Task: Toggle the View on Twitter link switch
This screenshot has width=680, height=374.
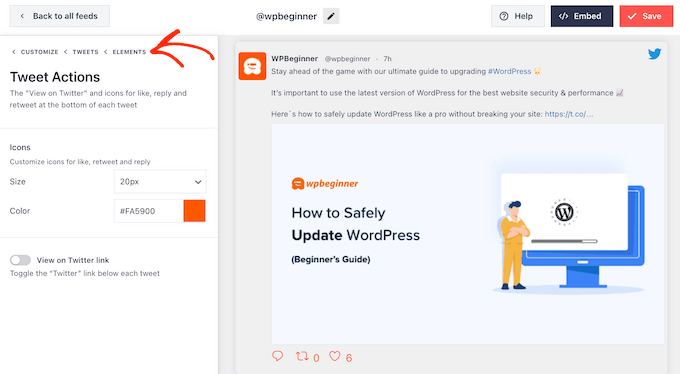Action: 20,260
